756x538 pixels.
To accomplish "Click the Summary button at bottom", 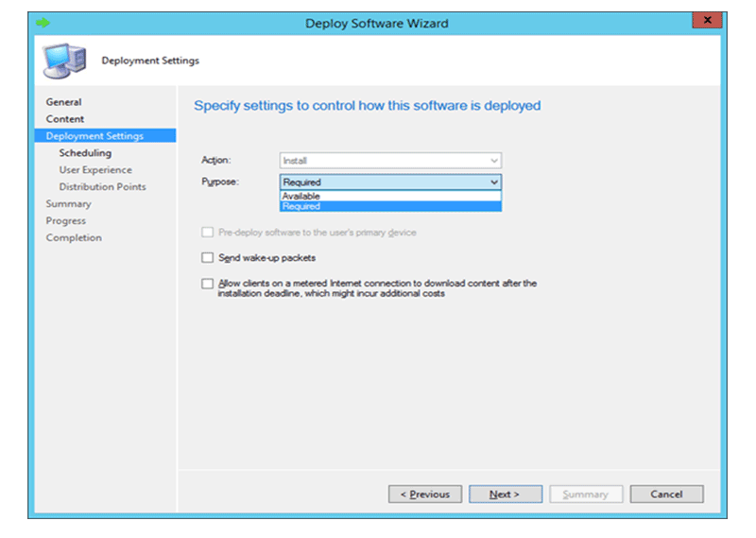I will click(x=586, y=495).
